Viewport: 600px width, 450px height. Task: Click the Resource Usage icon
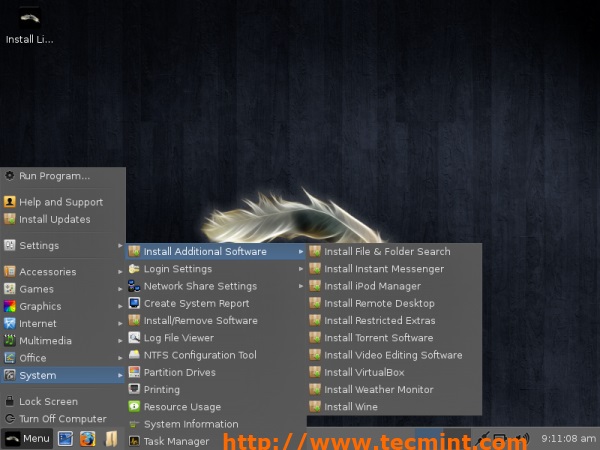(x=134, y=406)
